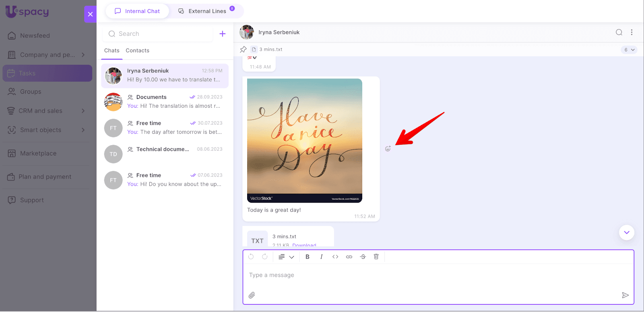This screenshot has width=644, height=312.
Task: Toggle italic text formatting
Action: (321, 257)
